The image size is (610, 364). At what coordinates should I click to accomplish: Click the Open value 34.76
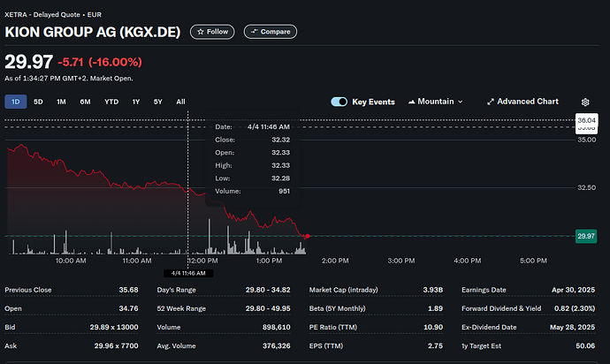[x=128, y=308]
